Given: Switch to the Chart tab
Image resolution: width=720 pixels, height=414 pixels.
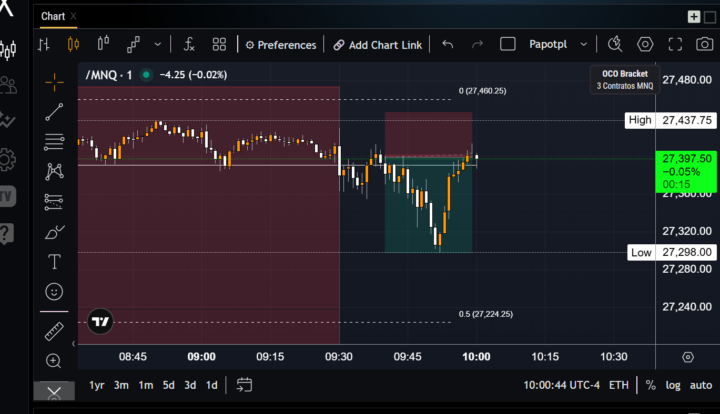Looking at the screenshot, I should click(x=53, y=17).
